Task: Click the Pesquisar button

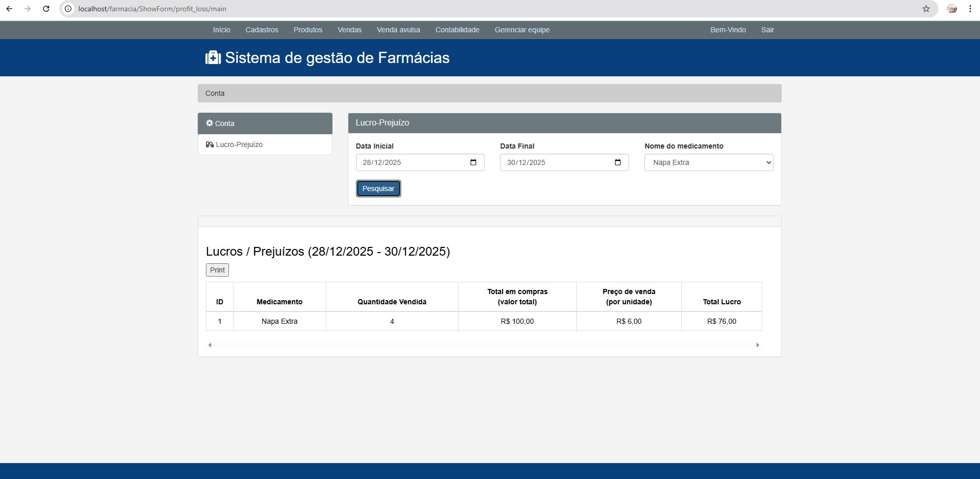Action: tap(378, 188)
